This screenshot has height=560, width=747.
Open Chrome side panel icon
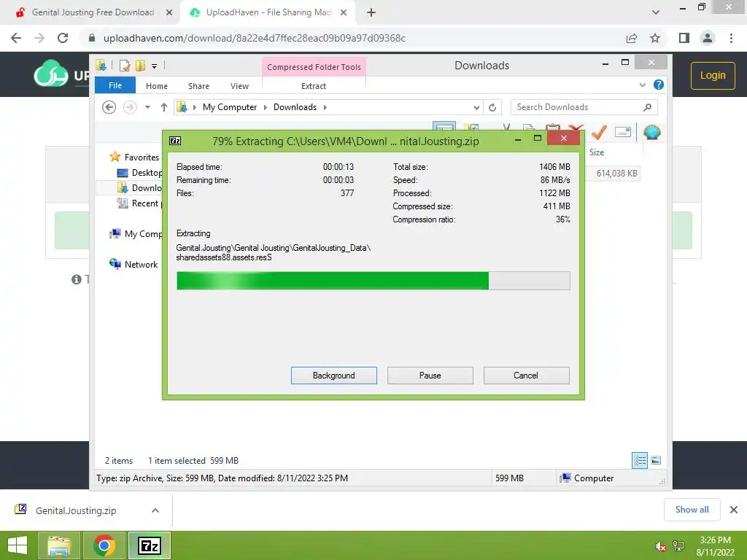click(684, 38)
